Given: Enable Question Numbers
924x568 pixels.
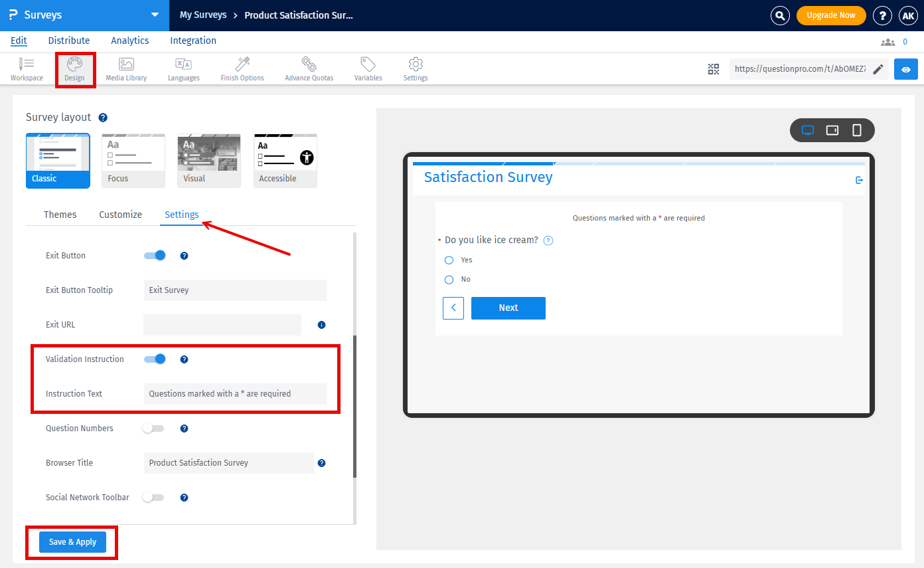Looking at the screenshot, I should (x=153, y=428).
